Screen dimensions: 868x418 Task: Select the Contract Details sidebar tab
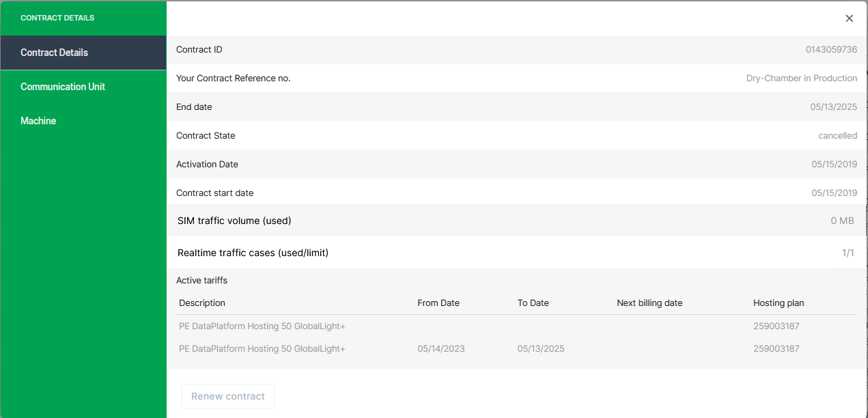(55, 53)
